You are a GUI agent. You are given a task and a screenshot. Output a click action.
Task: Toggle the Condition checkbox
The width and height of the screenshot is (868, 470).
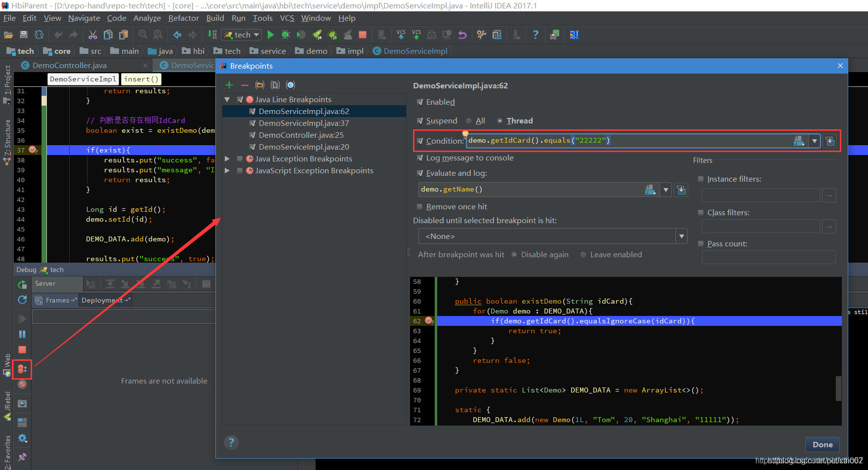pos(420,141)
